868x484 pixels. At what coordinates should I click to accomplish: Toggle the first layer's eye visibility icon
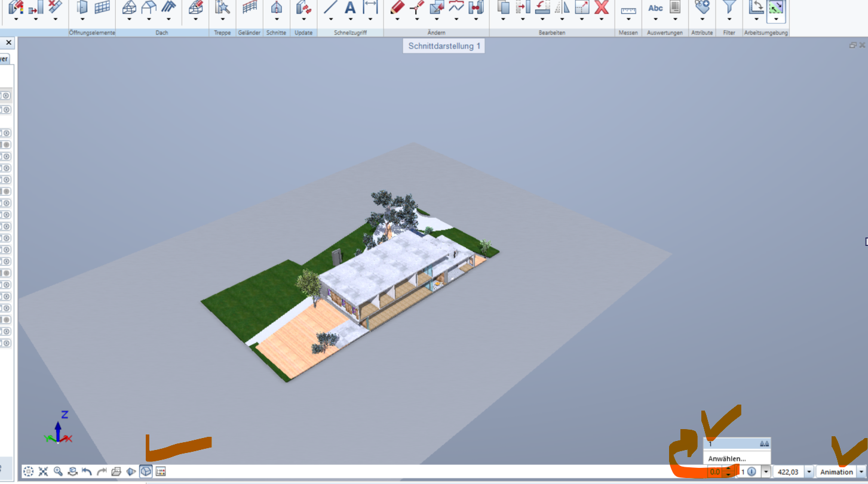point(6,95)
